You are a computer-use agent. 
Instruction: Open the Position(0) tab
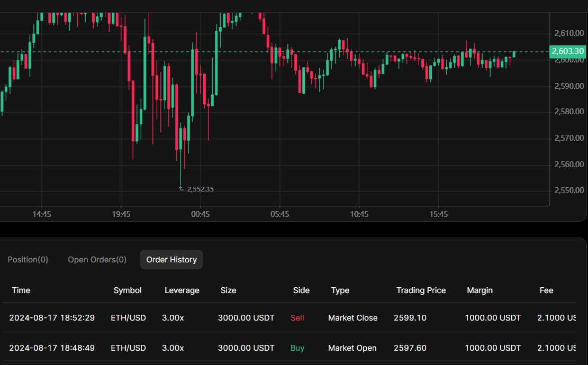(x=28, y=259)
